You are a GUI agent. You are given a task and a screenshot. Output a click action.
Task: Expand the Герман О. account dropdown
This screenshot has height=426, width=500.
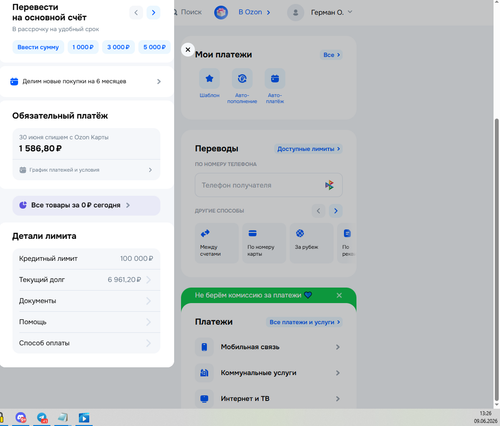pyautogui.click(x=350, y=12)
